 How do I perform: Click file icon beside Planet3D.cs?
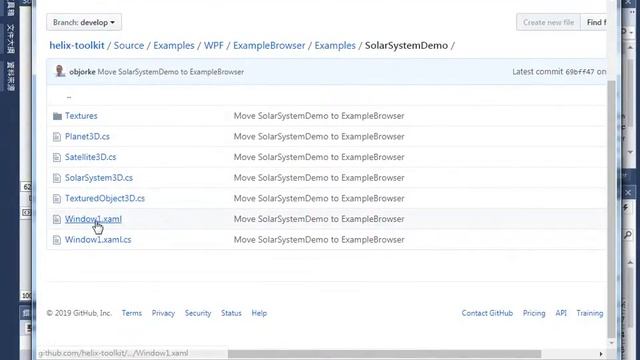coord(57,137)
